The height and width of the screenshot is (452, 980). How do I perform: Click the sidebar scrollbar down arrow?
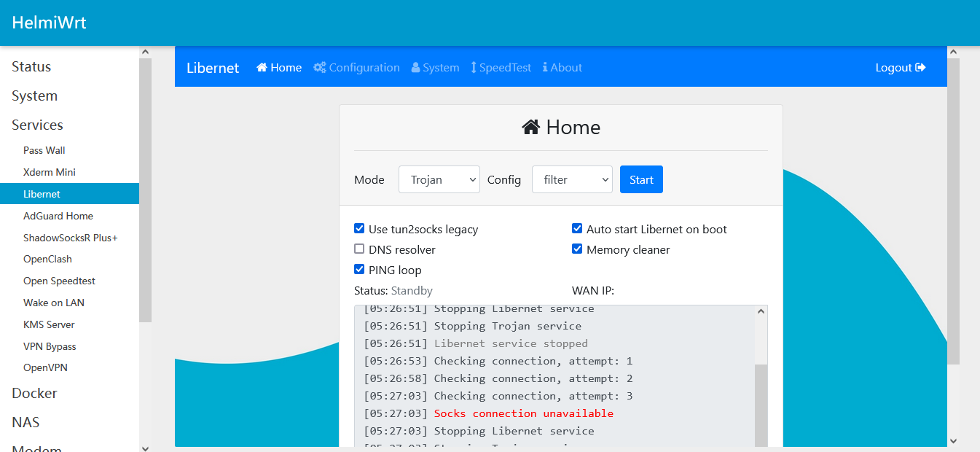[145, 448]
